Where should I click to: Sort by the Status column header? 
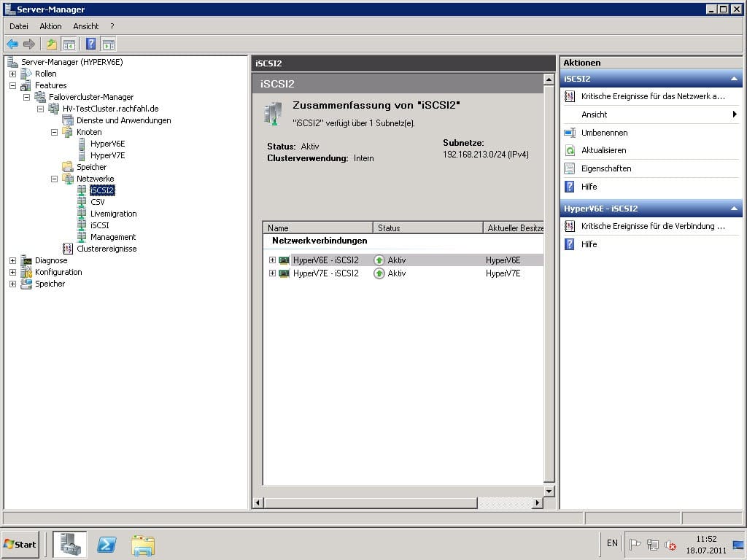click(427, 228)
